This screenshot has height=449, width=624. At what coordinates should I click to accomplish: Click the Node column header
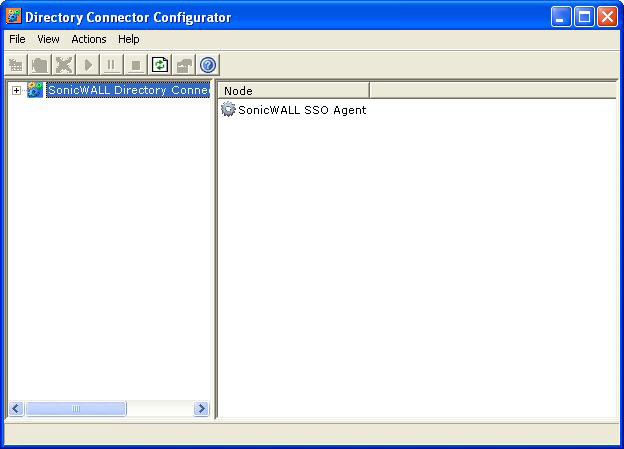click(x=294, y=91)
